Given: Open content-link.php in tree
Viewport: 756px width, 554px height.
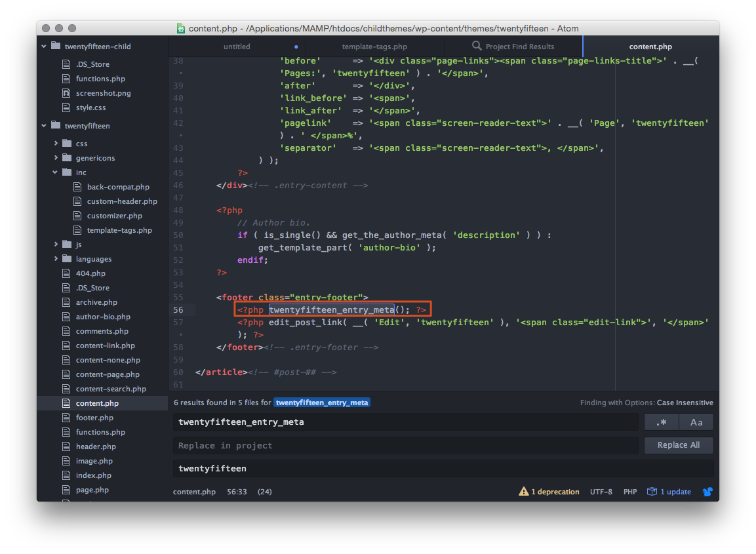Looking at the screenshot, I should 105,346.
